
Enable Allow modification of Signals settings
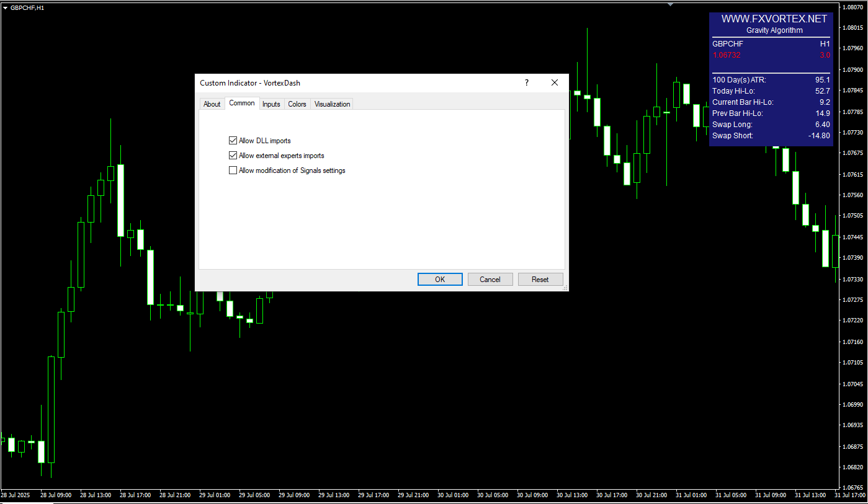click(233, 170)
